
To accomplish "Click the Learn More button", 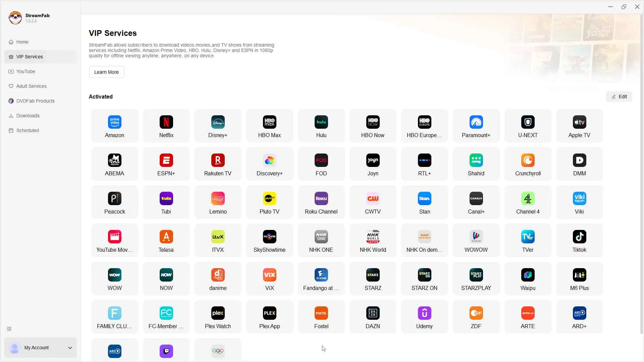I will point(106,72).
